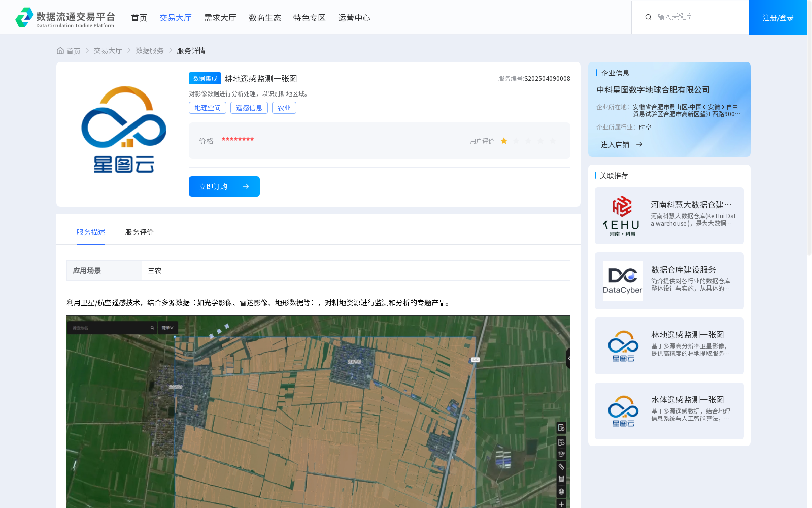The image size is (812, 508).
Task: Click the fifth rating star
Action: click(553, 141)
